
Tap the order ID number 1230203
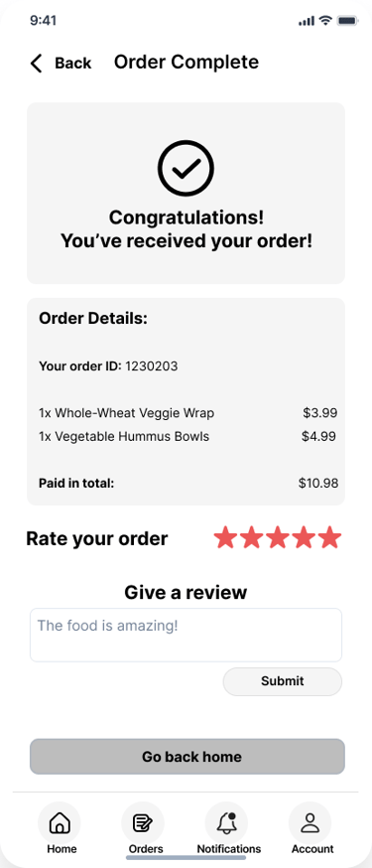pyautogui.click(x=152, y=365)
